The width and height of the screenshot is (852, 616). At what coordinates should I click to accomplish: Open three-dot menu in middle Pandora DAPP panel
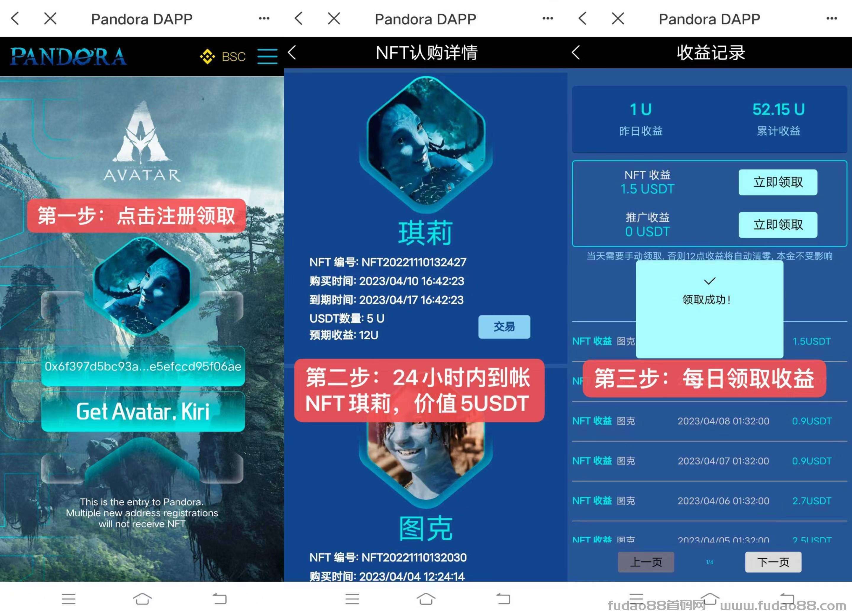tap(548, 18)
